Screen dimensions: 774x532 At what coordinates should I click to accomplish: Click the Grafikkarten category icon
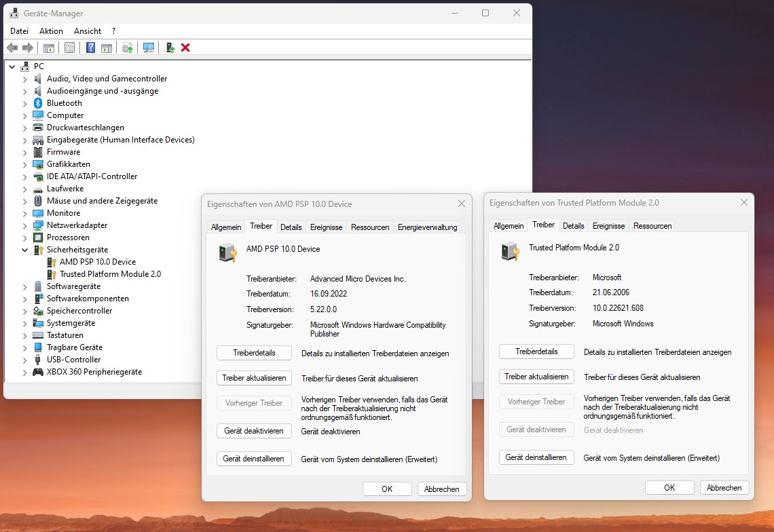coord(38,164)
